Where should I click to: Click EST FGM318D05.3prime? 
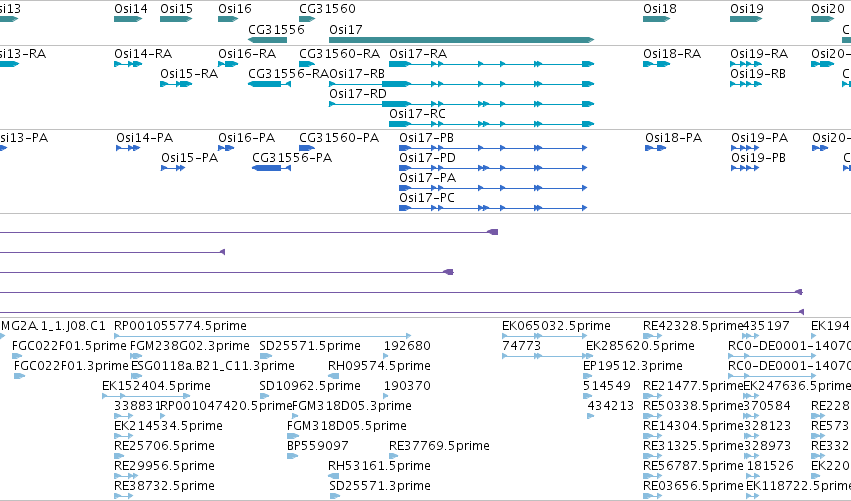tap(352, 406)
